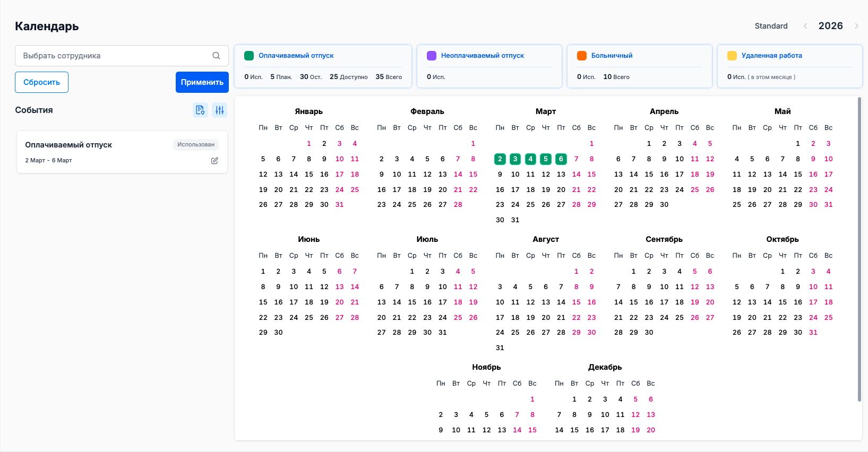The height and width of the screenshot is (452, 868).
Task: Click the yellow remote work color swatch
Action: (x=732, y=56)
